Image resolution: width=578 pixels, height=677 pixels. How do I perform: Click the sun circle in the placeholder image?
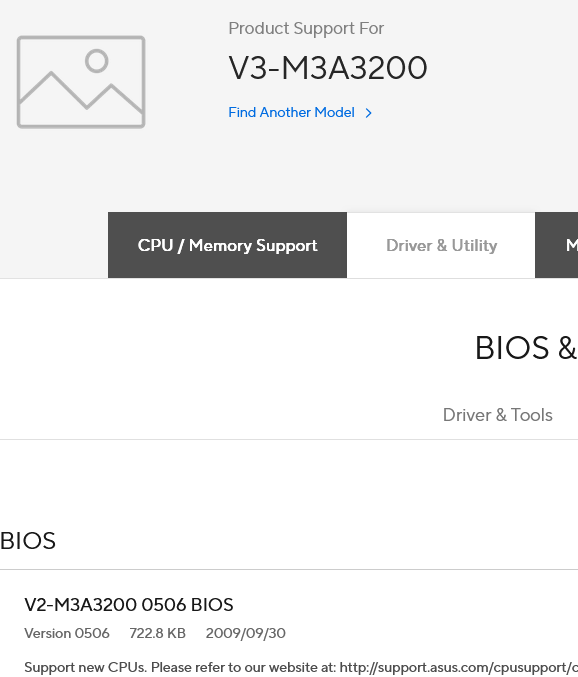(97, 61)
